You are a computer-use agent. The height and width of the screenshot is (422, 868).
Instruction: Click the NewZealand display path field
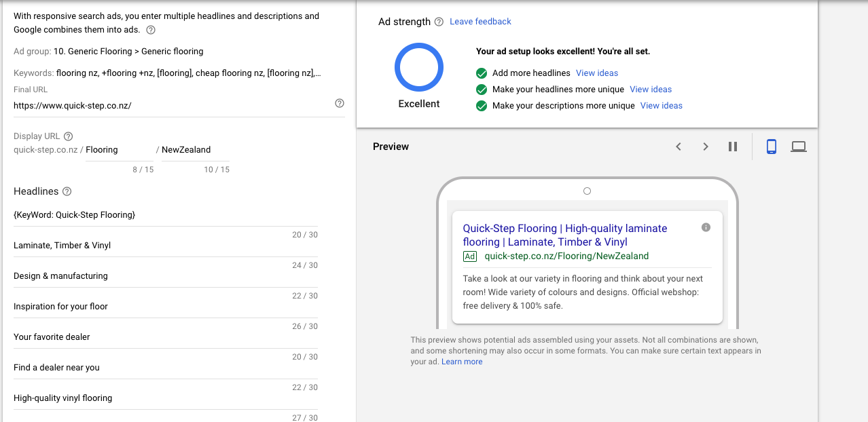195,150
